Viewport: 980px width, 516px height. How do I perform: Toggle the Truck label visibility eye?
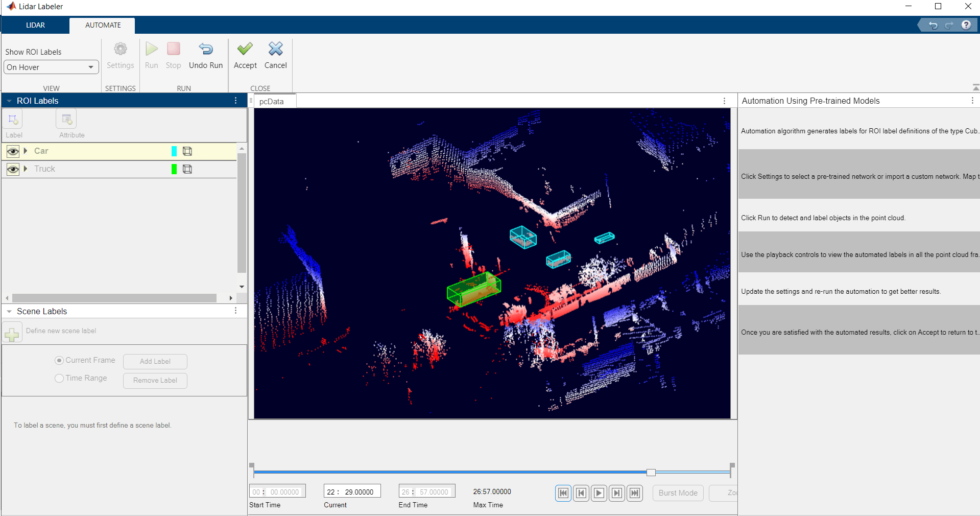tap(13, 169)
